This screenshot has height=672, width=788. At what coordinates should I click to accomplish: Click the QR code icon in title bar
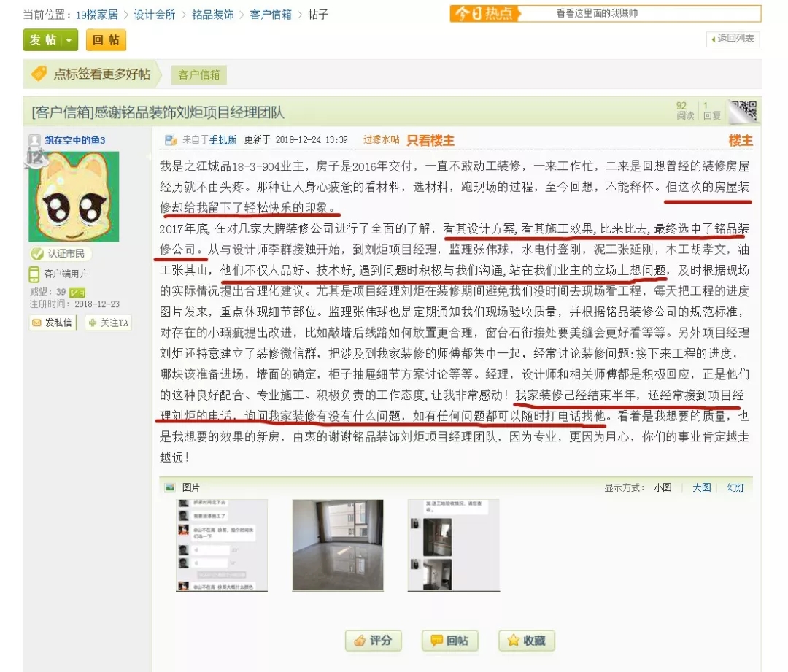tap(744, 112)
